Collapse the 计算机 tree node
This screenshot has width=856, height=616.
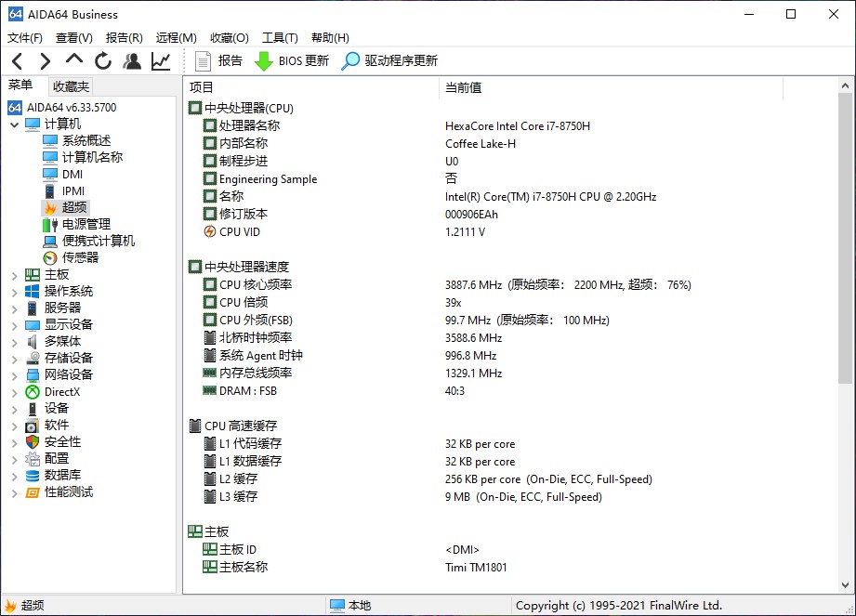pyautogui.click(x=14, y=125)
